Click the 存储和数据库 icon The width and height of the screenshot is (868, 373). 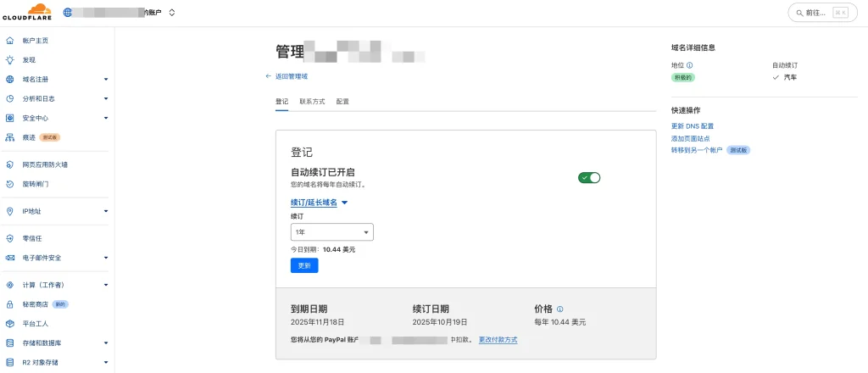(x=9, y=343)
